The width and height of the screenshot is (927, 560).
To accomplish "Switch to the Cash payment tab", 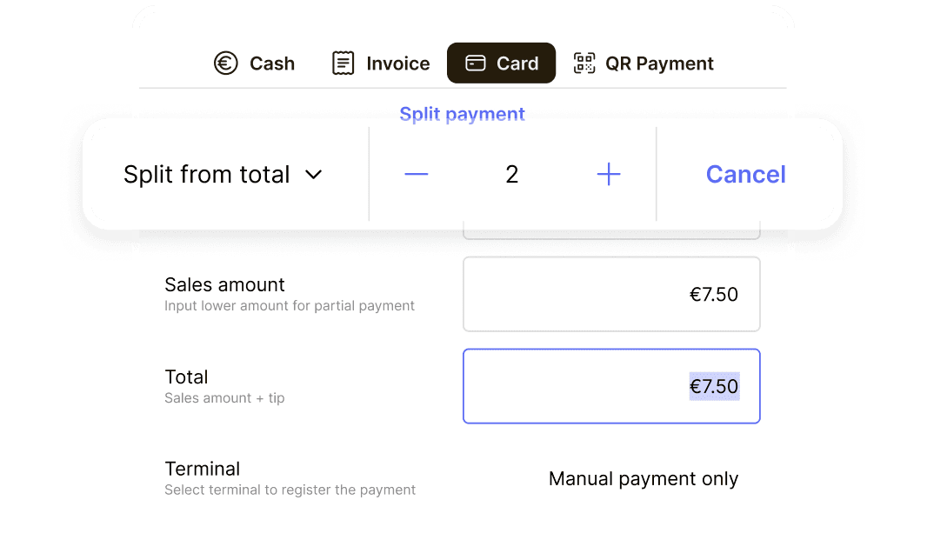I will pyautogui.click(x=271, y=63).
